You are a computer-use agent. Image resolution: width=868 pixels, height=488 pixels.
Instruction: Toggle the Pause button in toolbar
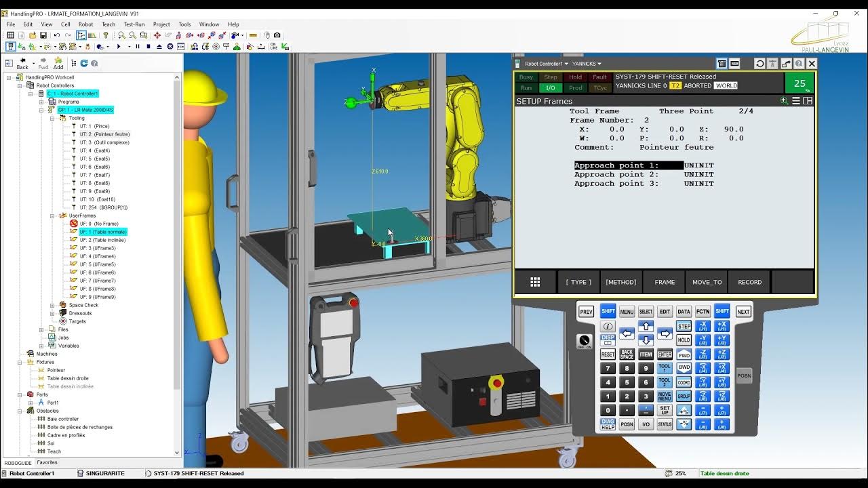138,47
